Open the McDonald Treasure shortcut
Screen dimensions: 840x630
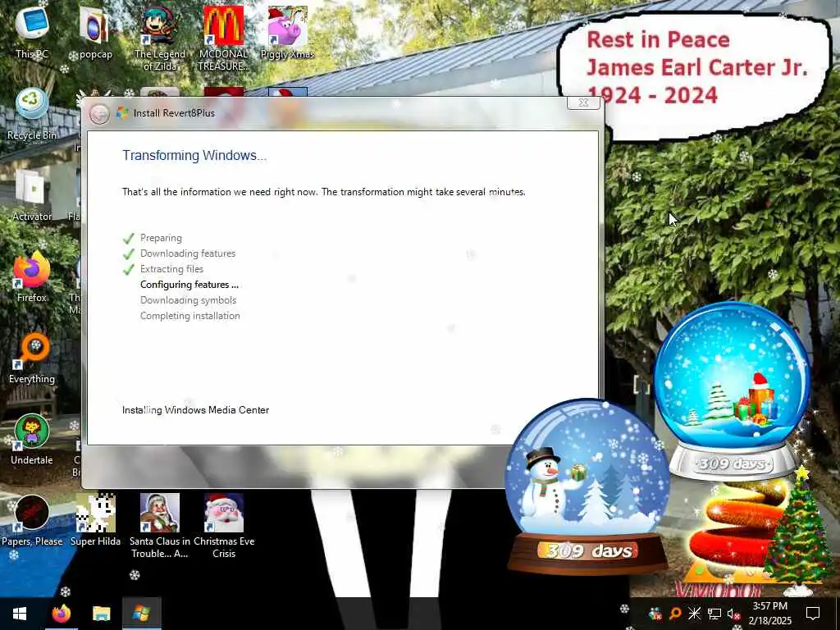224,38
